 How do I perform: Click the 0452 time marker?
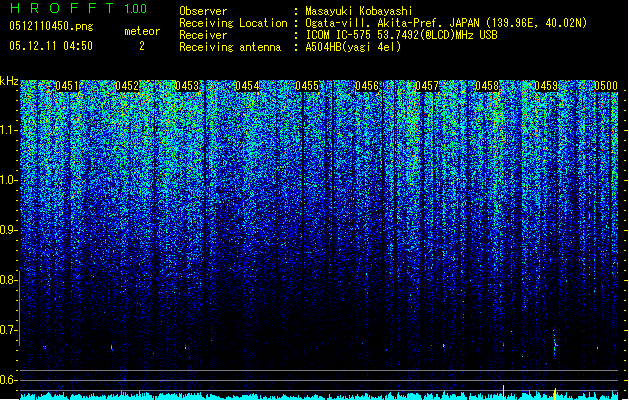pos(127,86)
